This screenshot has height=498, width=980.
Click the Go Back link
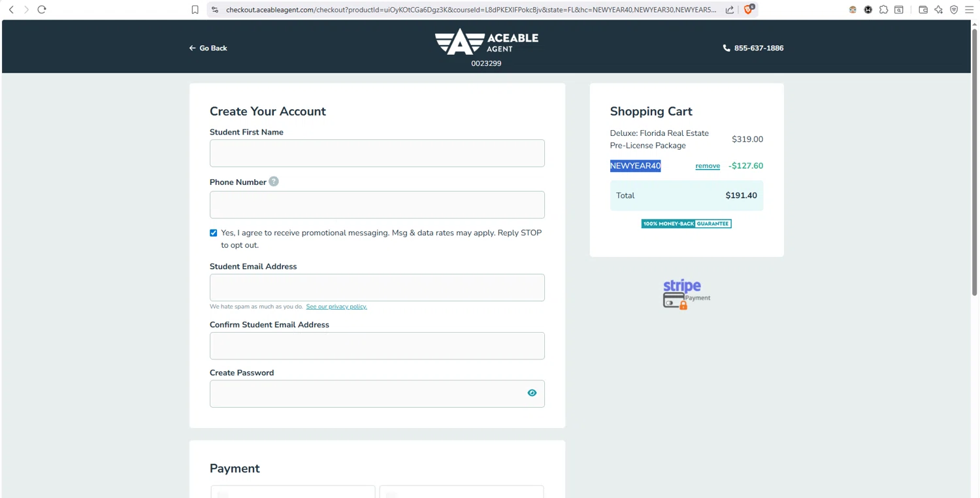[x=208, y=48]
